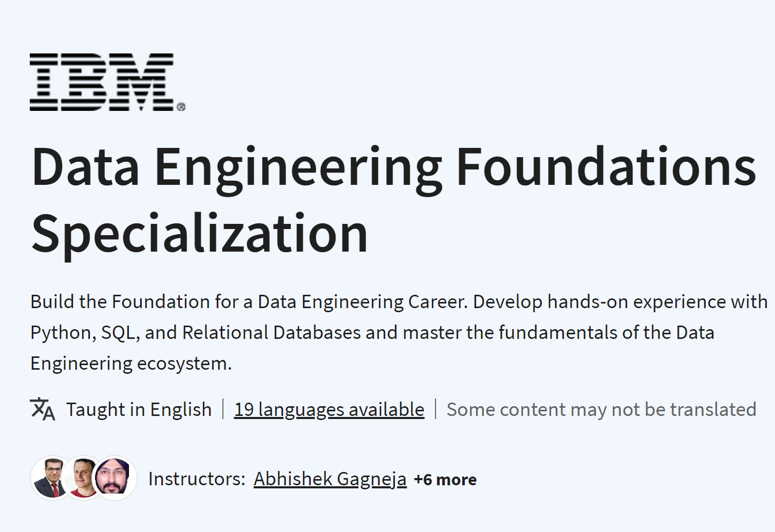Click the registered trademark symbol beside IBM logo
The image size is (775, 532).
click(181, 107)
